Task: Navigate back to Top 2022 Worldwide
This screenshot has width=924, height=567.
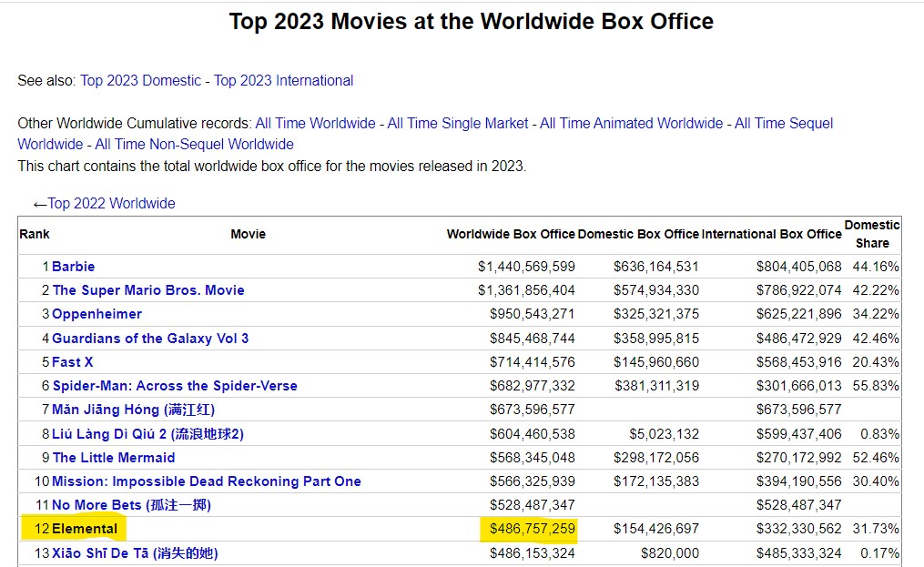Action: [111, 204]
